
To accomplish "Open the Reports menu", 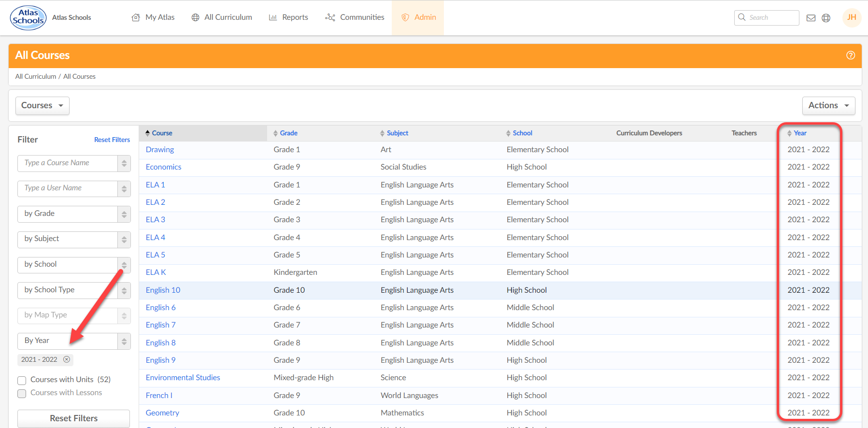I will click(288, 17).
